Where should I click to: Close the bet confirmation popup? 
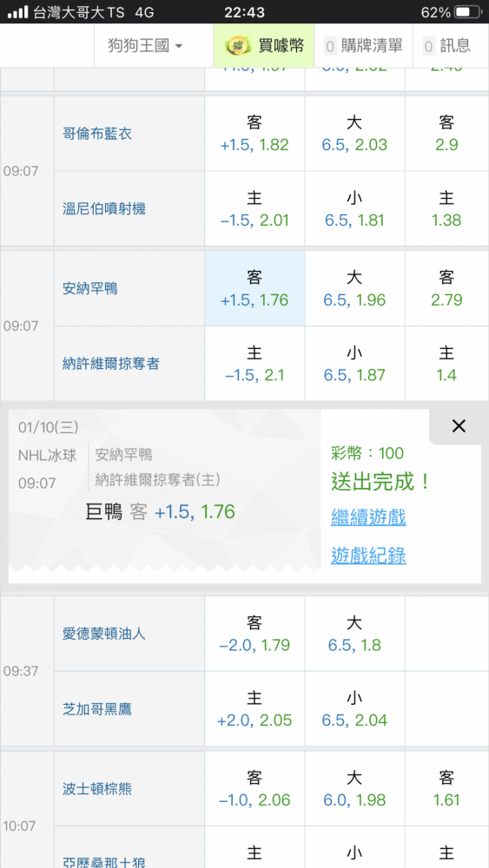pyautogui.click(x=459, y=425)
